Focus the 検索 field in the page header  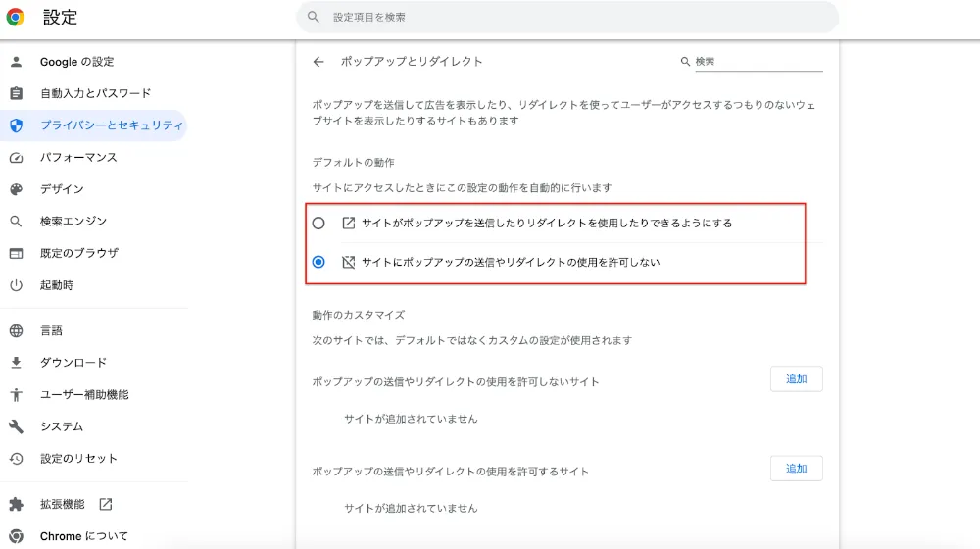click(x=759, y=62)
